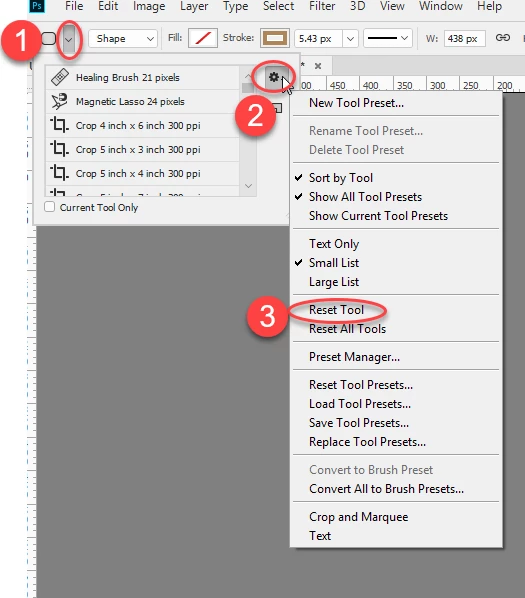
Task: Toggle the Sort by Tool option
Action: [396, 178]
